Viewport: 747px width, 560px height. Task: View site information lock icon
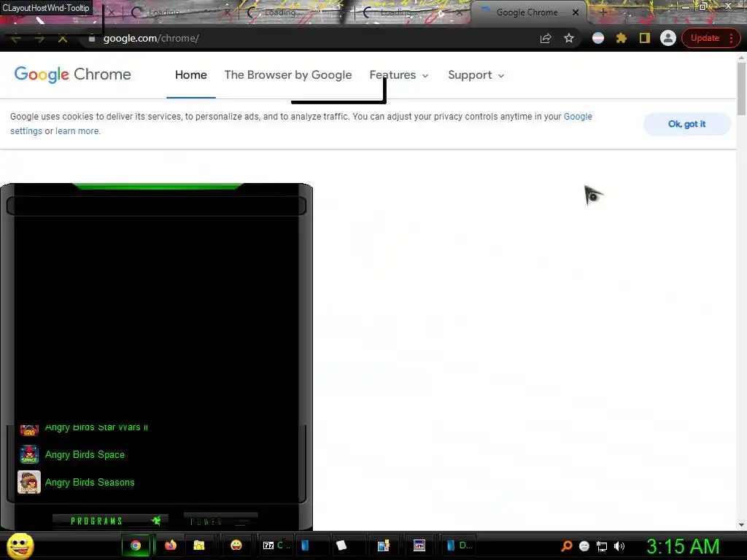click(92, 39)
